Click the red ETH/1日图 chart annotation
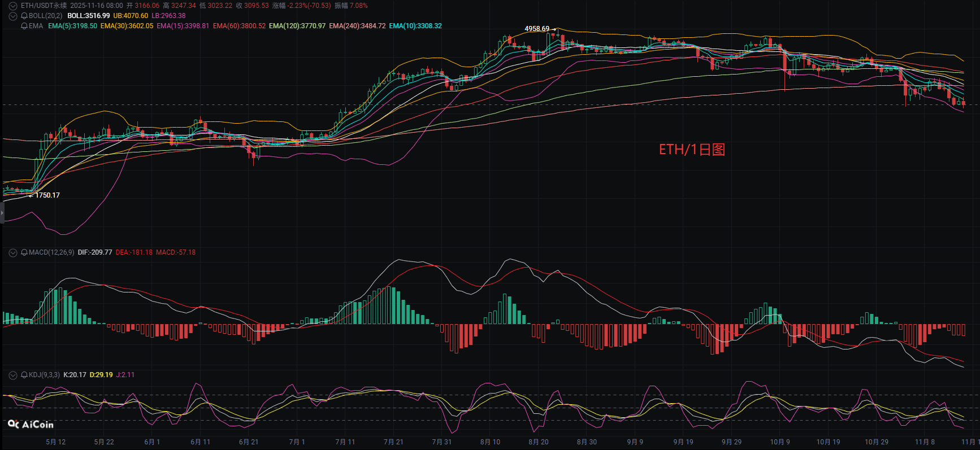 692,150
